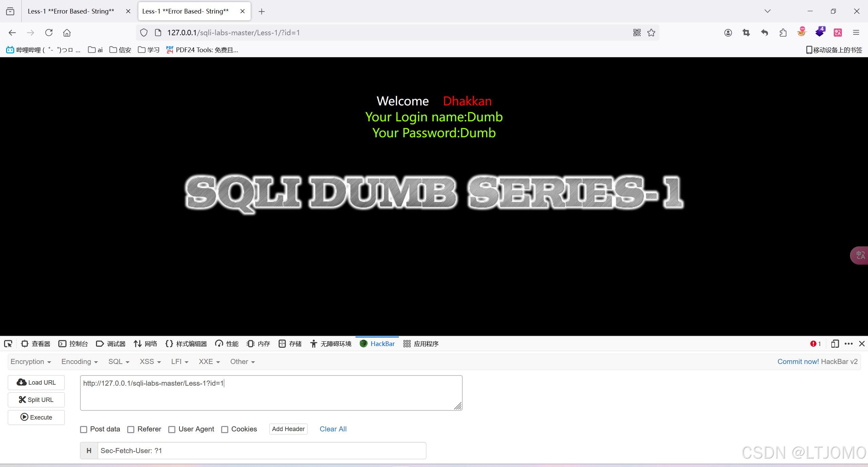
Task: Expand the Encoding dropdown
Action: 80,362
